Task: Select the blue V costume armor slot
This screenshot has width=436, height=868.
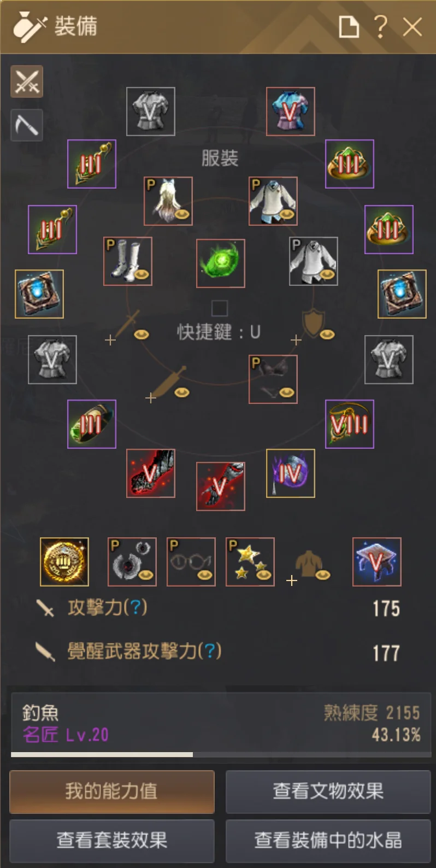Action: coord(291,112)
